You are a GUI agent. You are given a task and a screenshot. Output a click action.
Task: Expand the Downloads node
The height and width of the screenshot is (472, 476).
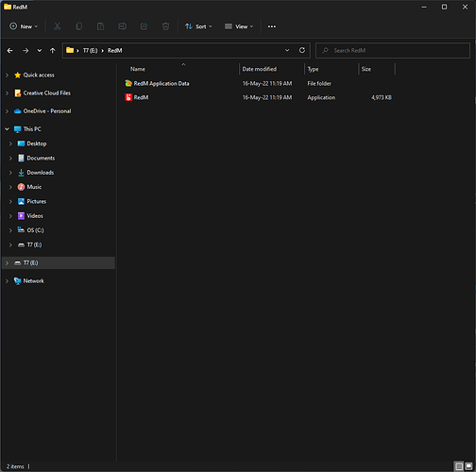pyautogui.click(x=10, y=173)
